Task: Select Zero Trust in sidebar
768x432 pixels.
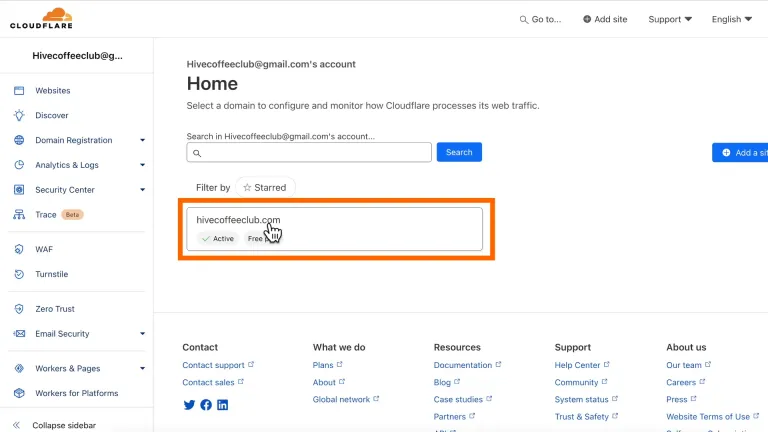Action: pos(55,309)
